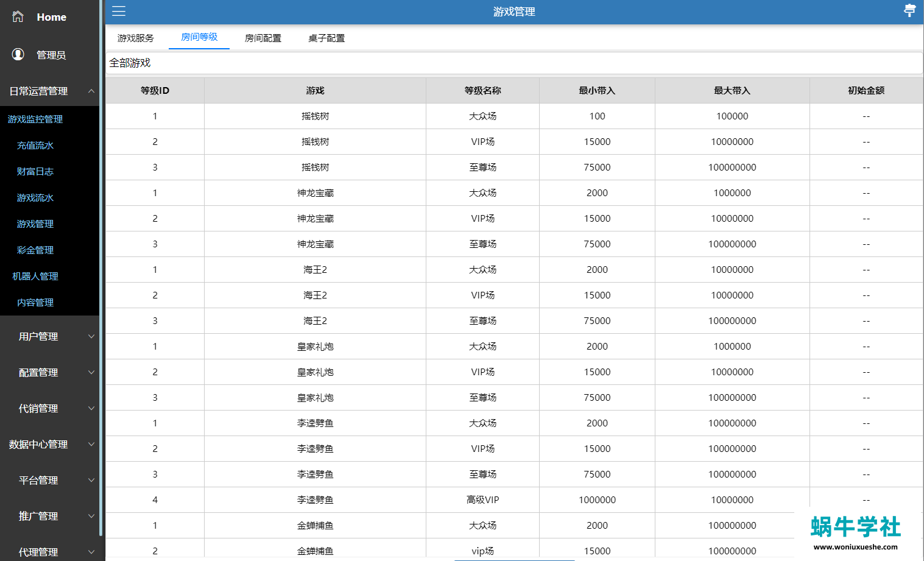
Task: Switch to the 游戏服务 tab
Action: [x=136, y=38]
